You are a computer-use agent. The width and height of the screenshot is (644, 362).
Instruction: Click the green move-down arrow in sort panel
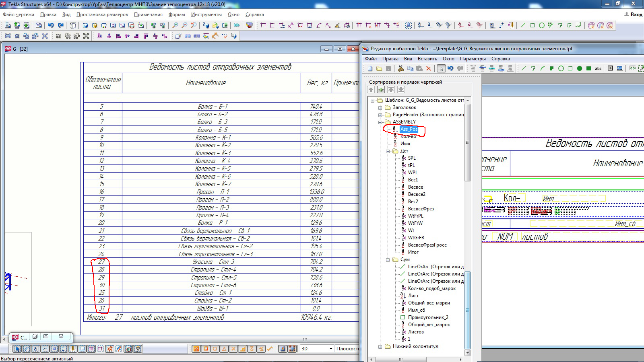click(x=381, y=90)
